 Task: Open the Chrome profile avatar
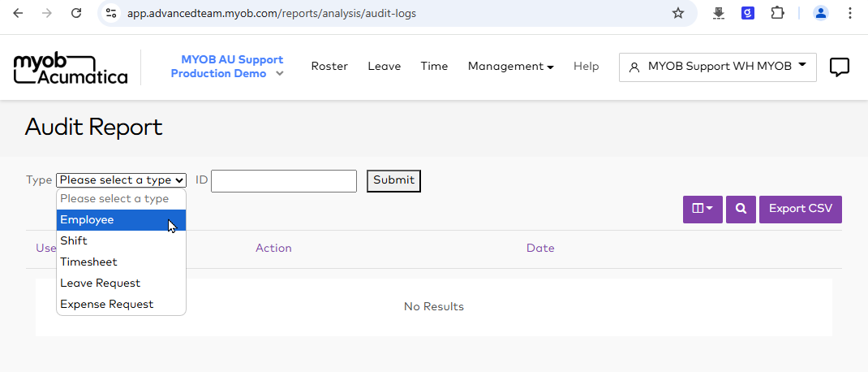click(821, 13)
